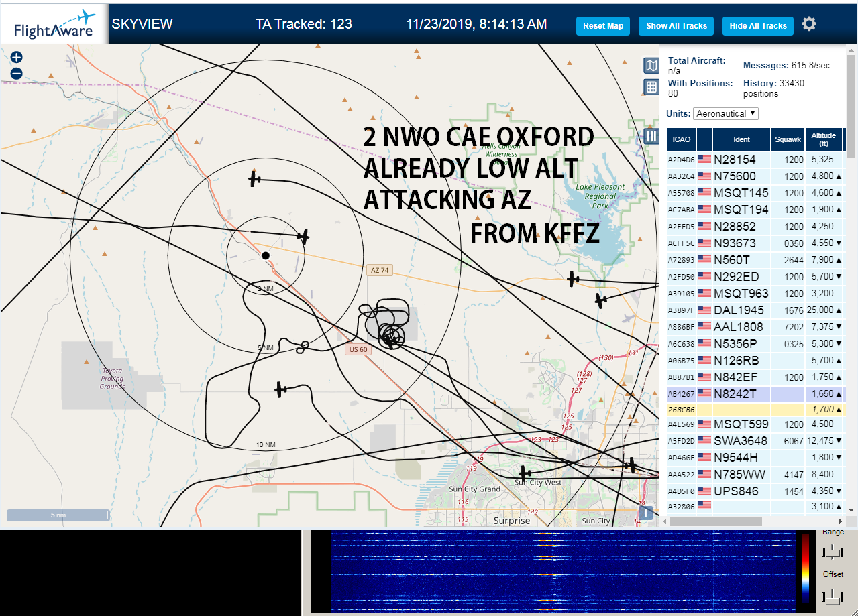Click the US flag in the N28154 row
This screenshot has height=616, width=858.
704,160
